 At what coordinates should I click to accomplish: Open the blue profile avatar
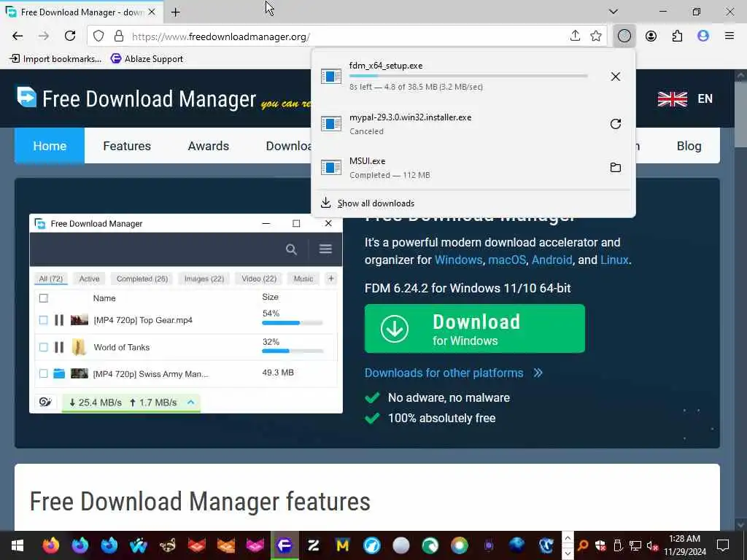(703, 36)
